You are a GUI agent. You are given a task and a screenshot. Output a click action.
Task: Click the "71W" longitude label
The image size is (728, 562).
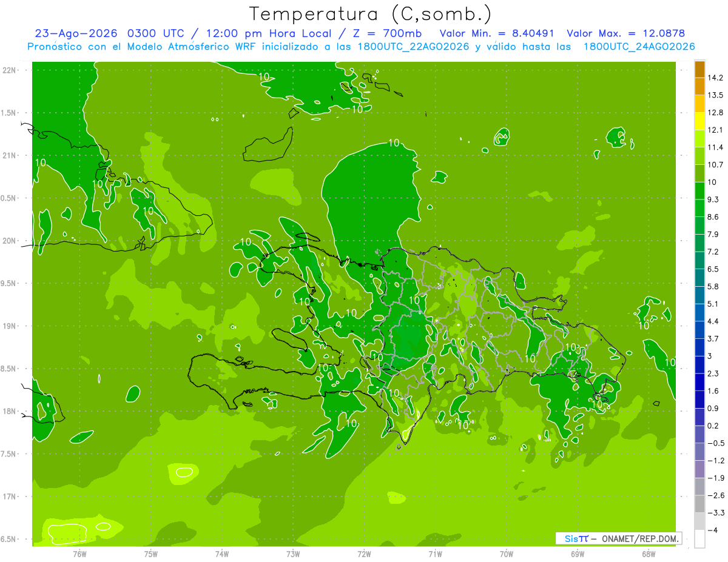pyautogui.click(x=435, y=554)
